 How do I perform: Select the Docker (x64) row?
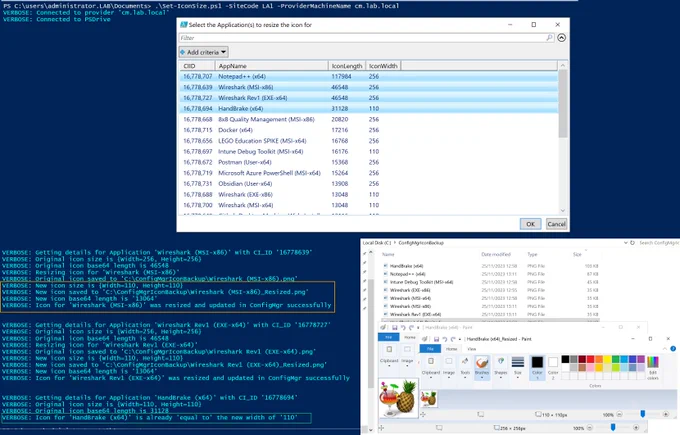tap(369, 130)
